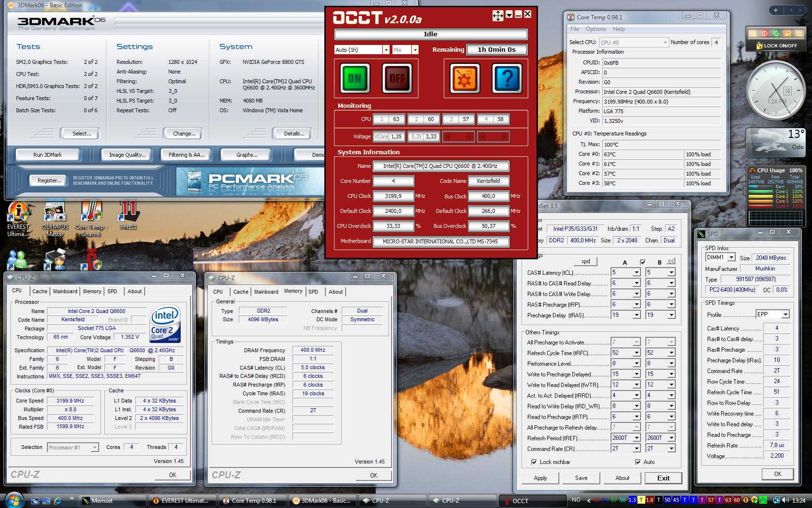
Task: Open the Oslo weather gadget
Action: [776, 142]
